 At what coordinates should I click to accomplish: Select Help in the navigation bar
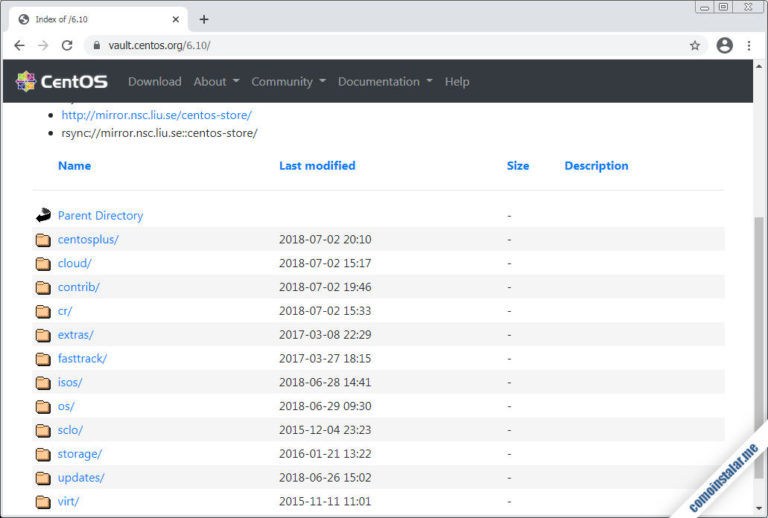click(x=457, y=81)
